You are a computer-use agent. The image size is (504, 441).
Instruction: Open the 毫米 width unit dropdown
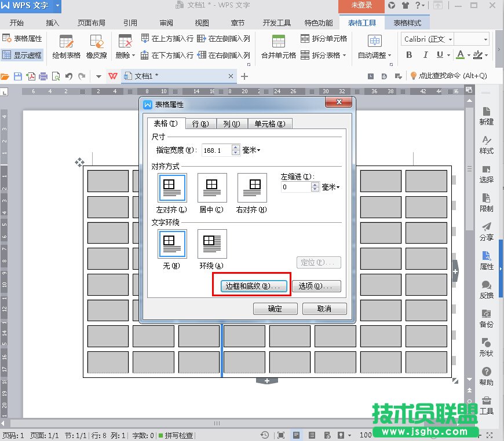[x=251, y=150]
